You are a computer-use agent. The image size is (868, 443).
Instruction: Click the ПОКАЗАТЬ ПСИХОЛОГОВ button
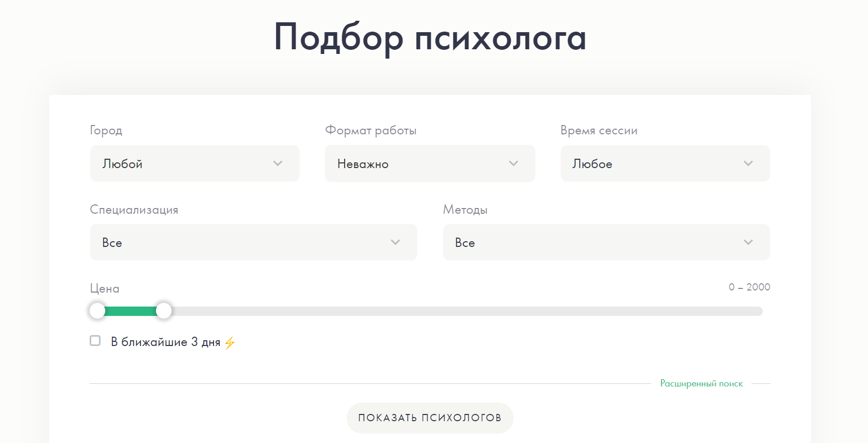(x=430, y=418)
